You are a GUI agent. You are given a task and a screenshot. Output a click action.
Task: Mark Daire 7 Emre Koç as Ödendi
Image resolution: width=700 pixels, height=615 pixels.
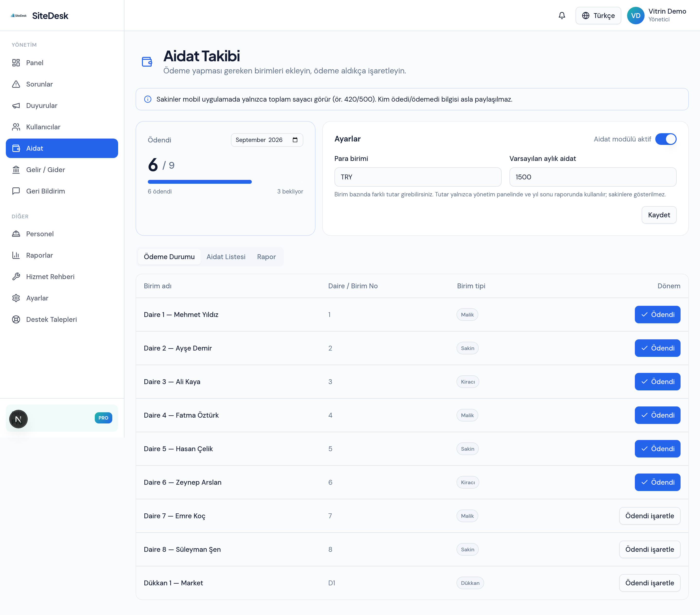click(649, 516)
